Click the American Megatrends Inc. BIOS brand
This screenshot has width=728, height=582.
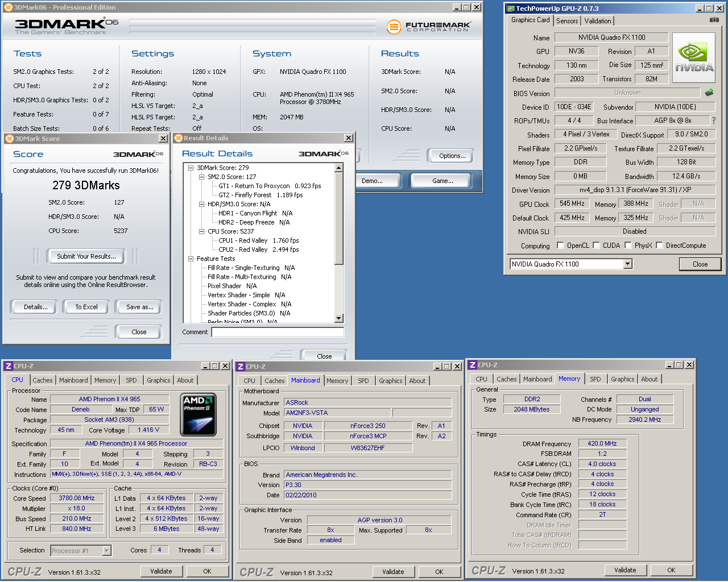tap(367, 475)
